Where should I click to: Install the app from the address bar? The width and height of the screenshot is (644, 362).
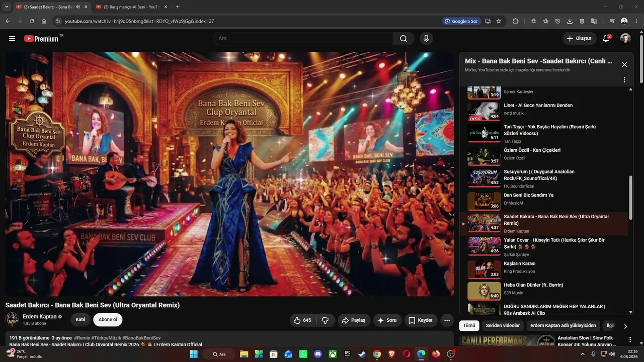point(488,21)
